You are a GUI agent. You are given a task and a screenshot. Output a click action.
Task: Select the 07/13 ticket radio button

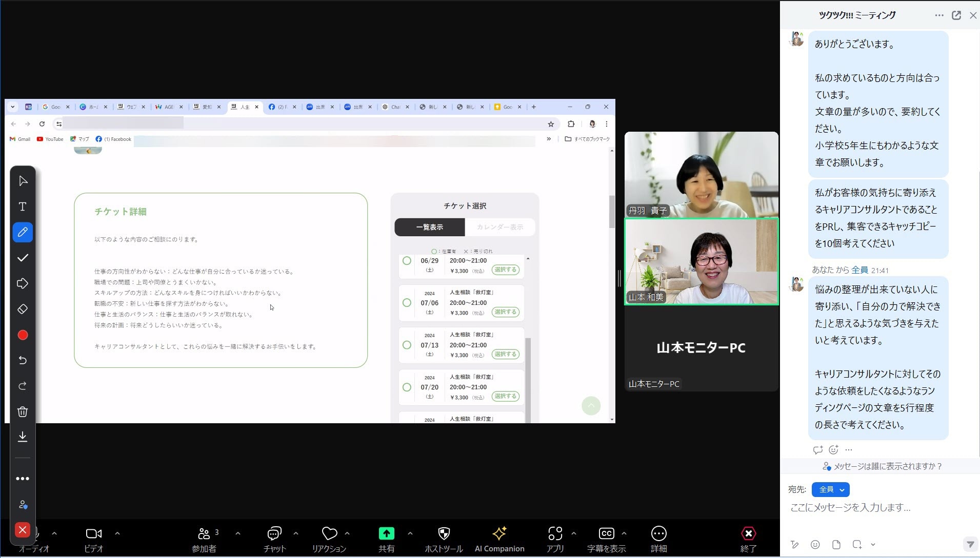click(x=407, y=345)
